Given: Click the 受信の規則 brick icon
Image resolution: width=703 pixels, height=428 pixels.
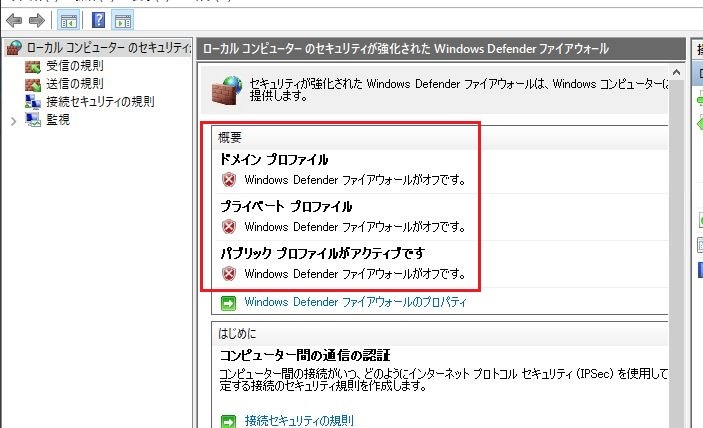Looking at the screenshot, I should tap(33, 67).
